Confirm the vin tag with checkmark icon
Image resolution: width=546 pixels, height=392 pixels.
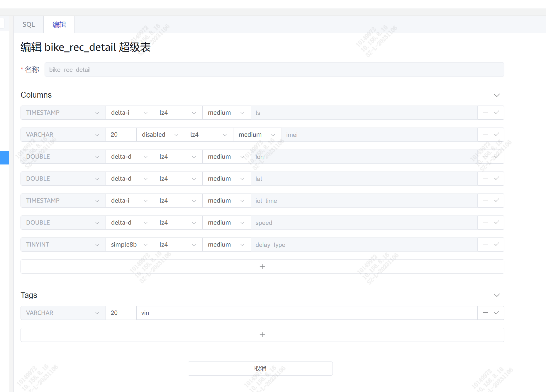point(496,313)
